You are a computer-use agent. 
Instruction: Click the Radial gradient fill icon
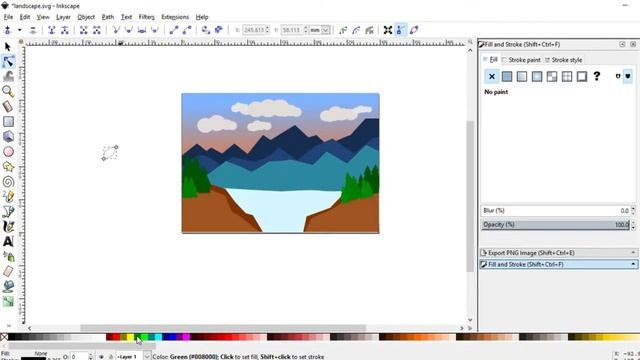point(537,76)
